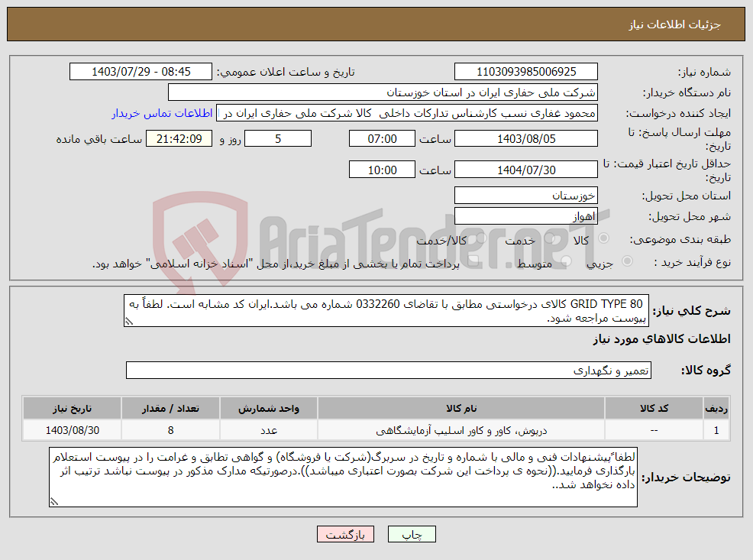Select the کالا/خدمت radio button

[480, 238]
